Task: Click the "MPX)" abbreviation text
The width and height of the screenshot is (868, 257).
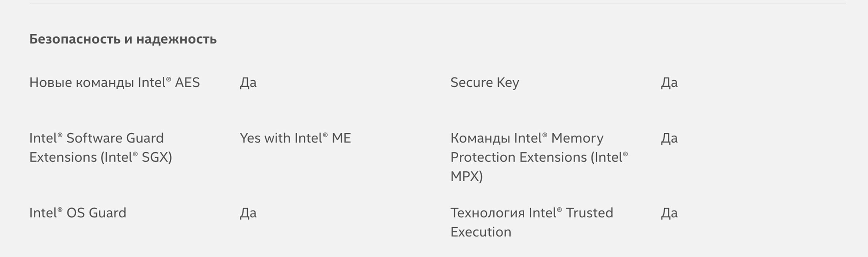Action: coord(466,177)
